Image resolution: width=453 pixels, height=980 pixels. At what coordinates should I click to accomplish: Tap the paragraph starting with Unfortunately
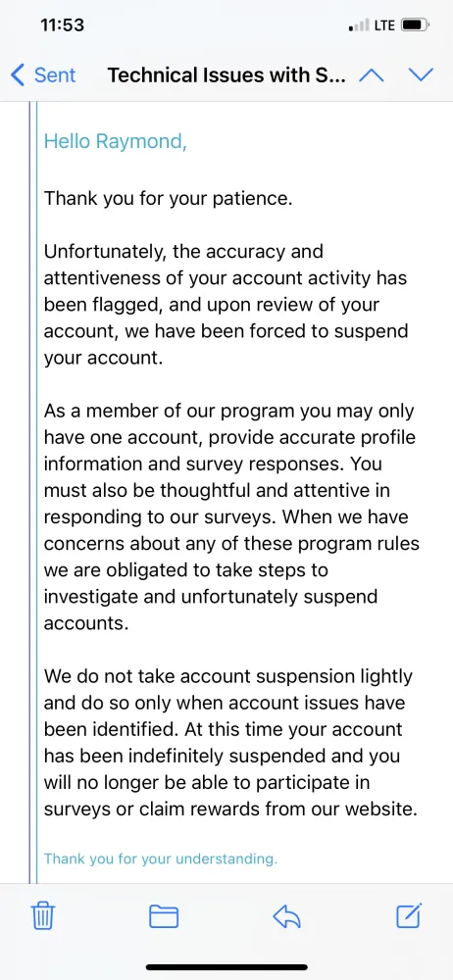226,305
